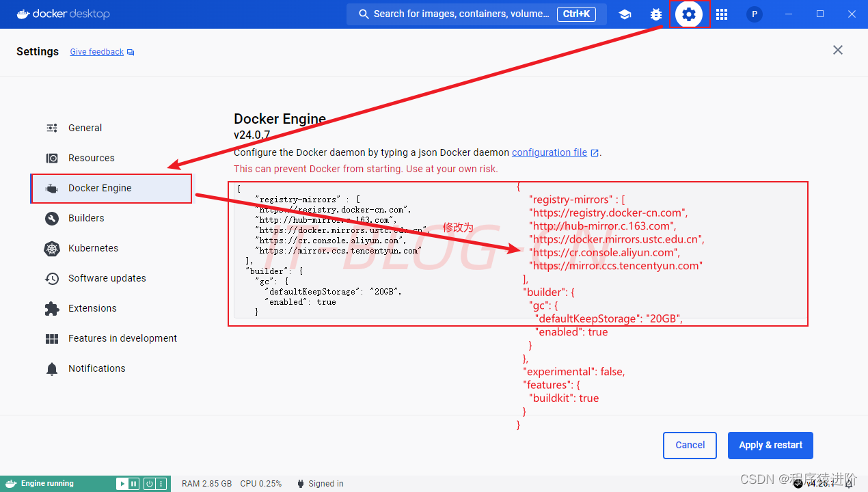The width and height of the screenshot is (868, 492).
Task: Click the engine power quit icon
Action: point(149,484)
